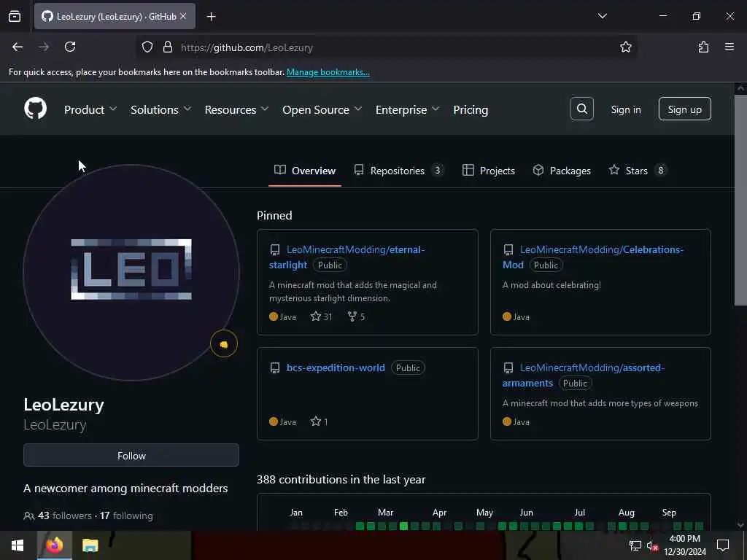Switch to the Stars tab

click(x=638, y=171)
